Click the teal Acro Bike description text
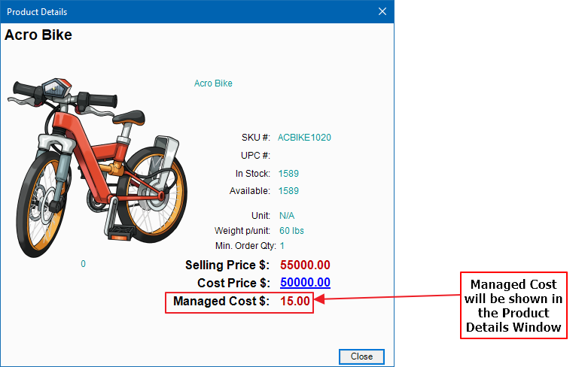Image resolution: width=588 pixels, height=367 pixels. (213, 83)
